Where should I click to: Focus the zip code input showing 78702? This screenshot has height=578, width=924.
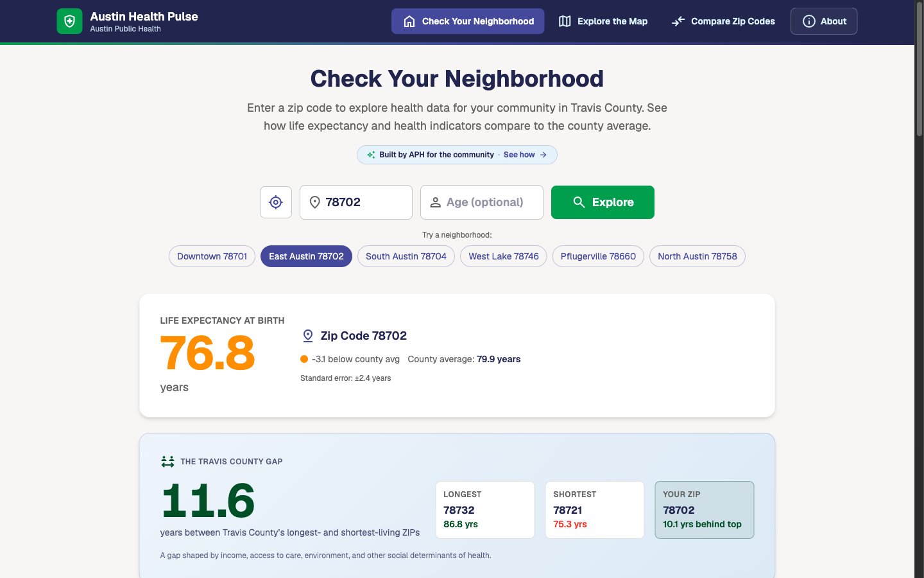point(356,202)
